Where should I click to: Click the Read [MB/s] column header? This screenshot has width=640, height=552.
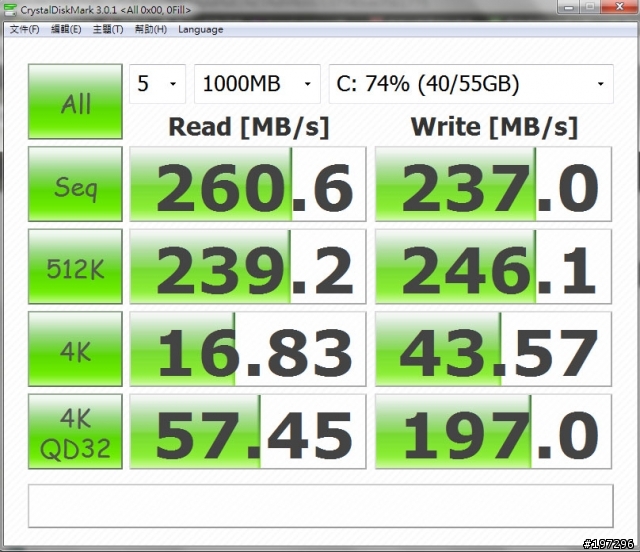(x=249, y=127)
